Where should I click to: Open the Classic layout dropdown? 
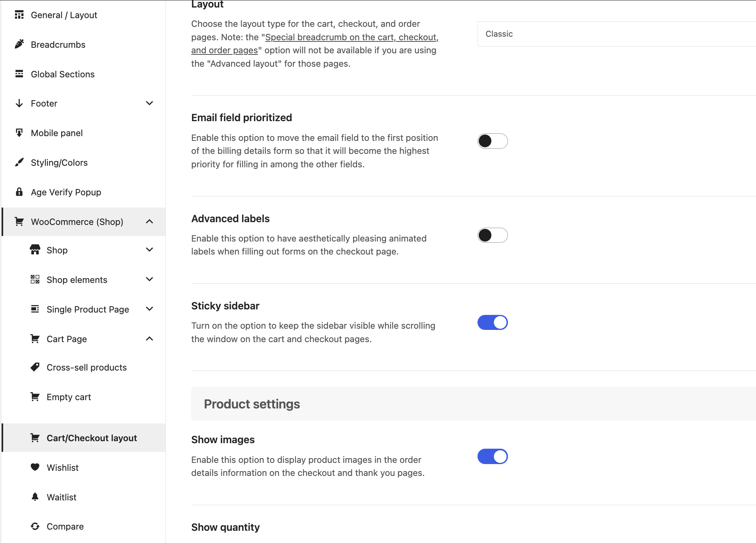617,34
